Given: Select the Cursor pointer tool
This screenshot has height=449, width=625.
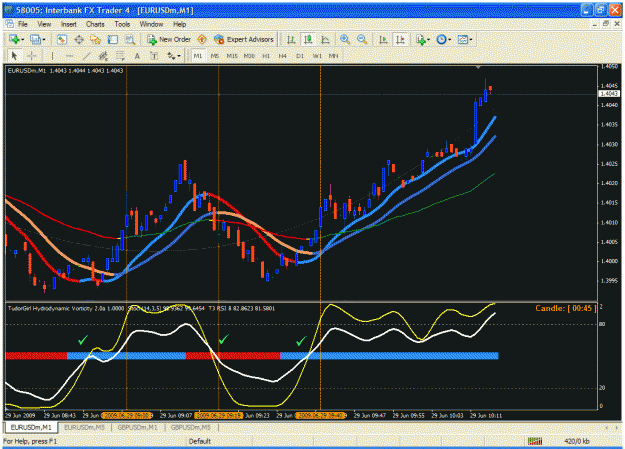Looking at the screenshot, I should (x=14, y=56).
